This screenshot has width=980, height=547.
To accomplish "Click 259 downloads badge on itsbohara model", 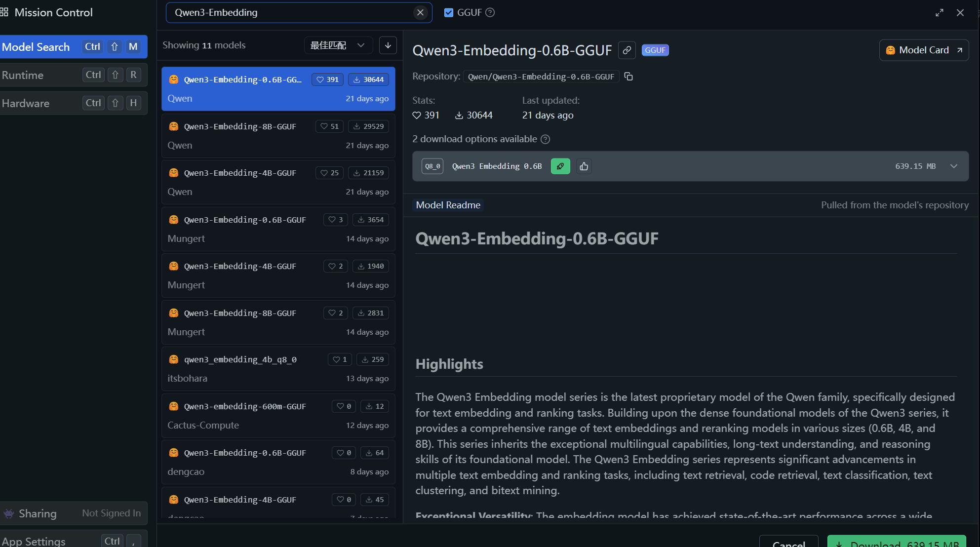I will coord(373,359).
